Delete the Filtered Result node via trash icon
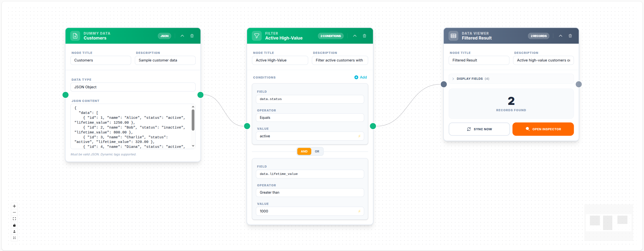Viewport: 644px width, 251px height. click(570, 36)
